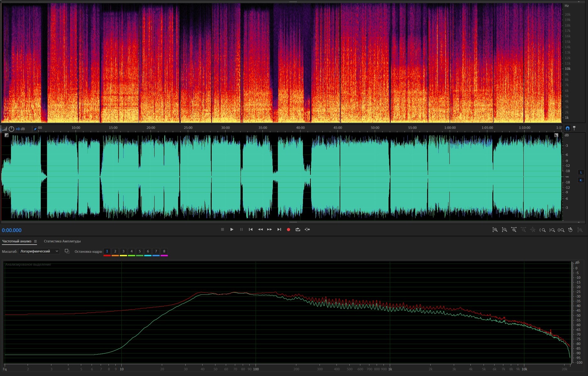Zoom to selection in-point icon

pos(542,230)
